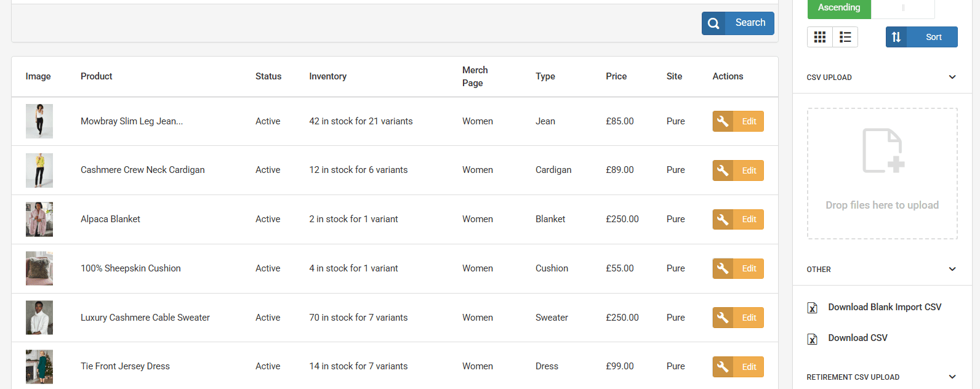This screenshot has width=980, height=389.
Task: Expand the Retirement CSV Upload section
Action: tap(952, 377)
